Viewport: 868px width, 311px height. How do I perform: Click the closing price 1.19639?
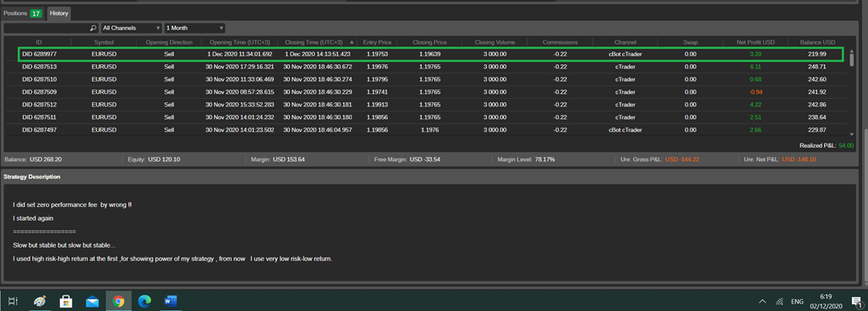pos(429,54)
